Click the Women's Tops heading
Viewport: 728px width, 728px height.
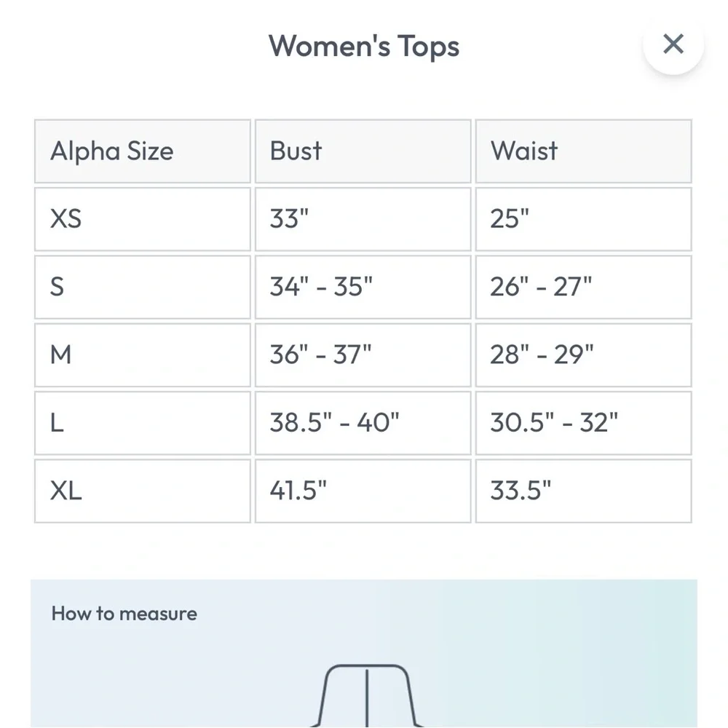coord(364,46)
